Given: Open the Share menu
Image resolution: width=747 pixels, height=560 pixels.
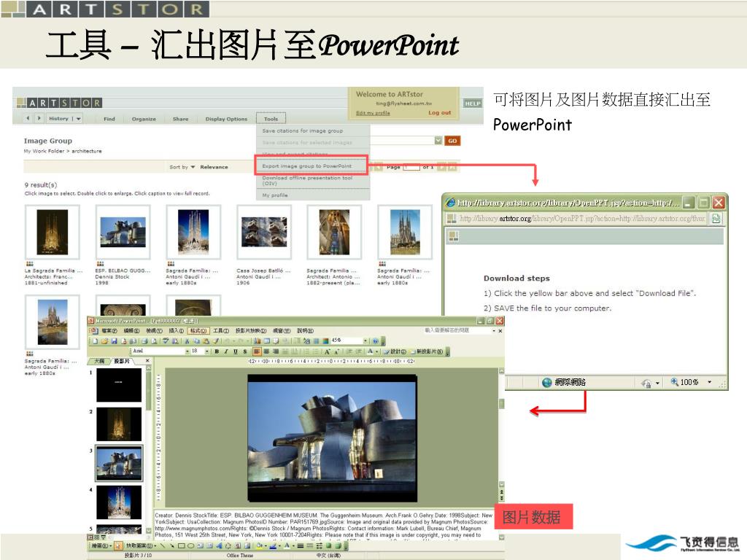Looking at the screenshot, I should [181, 119].
